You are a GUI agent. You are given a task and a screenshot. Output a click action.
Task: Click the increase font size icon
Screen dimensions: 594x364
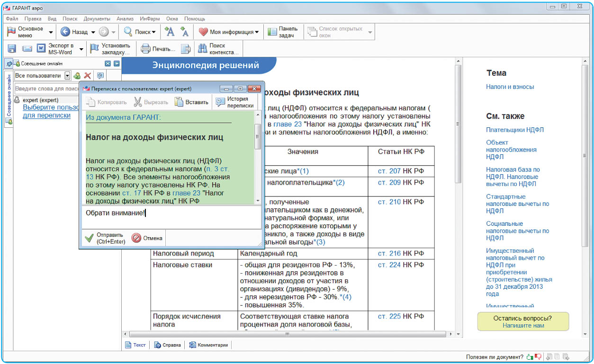(169, 32)
